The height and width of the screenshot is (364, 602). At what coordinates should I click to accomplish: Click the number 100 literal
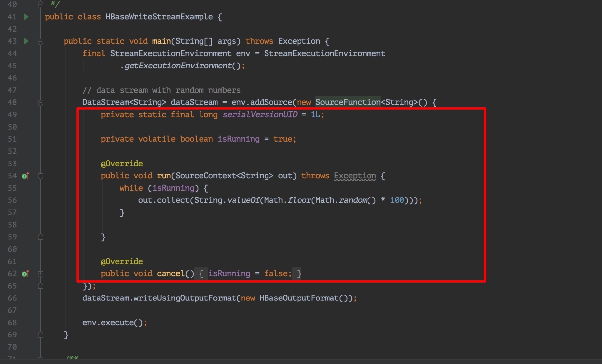coord(397,200)
